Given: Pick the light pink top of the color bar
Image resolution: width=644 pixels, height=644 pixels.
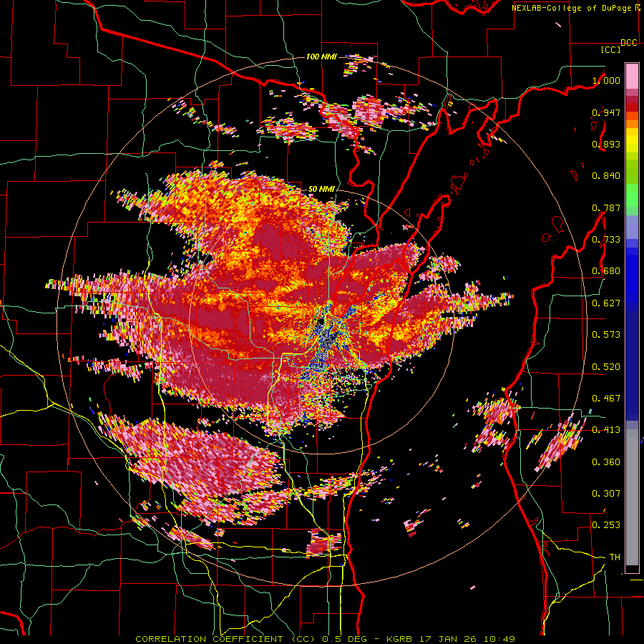Looking at the screenshot, I should [x=632, y=76].
